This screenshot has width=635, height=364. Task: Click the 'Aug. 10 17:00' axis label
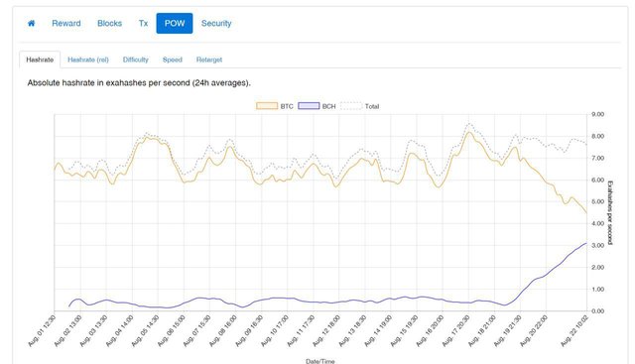275,331
